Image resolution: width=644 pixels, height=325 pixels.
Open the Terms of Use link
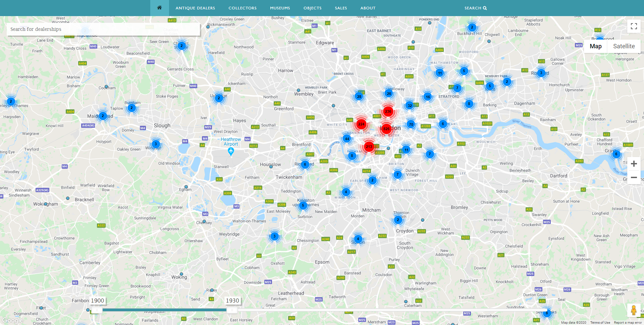600,323
